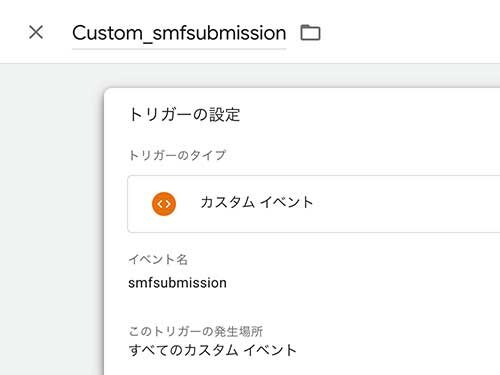The image size is (500, 375).
Task: Edit the Custom_smfsubmission trigger name field
Action: 179,33
